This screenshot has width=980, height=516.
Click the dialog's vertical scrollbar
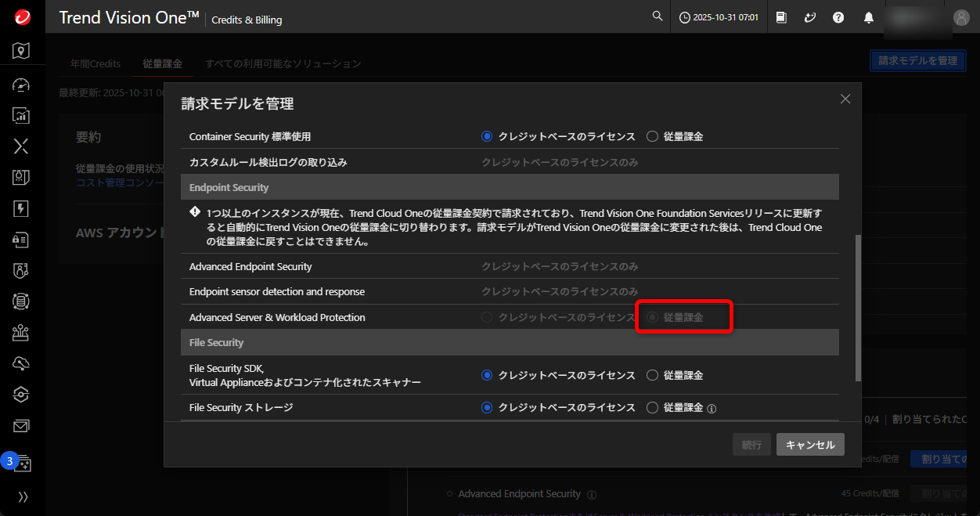tap(858, 308)
